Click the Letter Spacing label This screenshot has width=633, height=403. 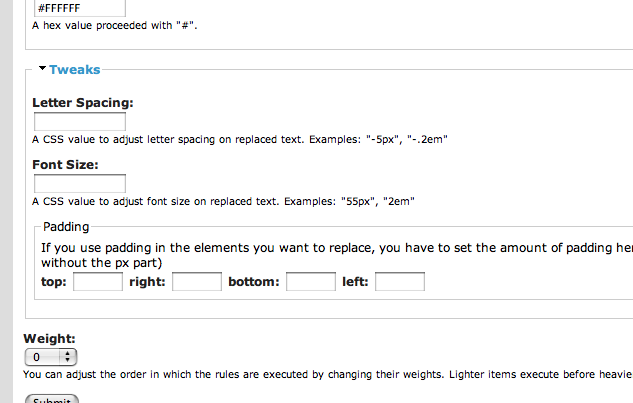tap(83, 102)
